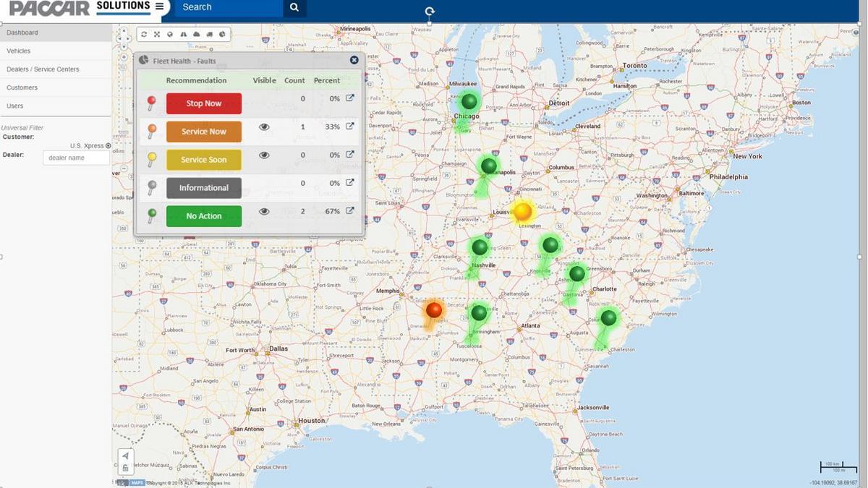Screen dimensions: 868x488
Task: Select the globe map layer icon
Action: [170, 33]
